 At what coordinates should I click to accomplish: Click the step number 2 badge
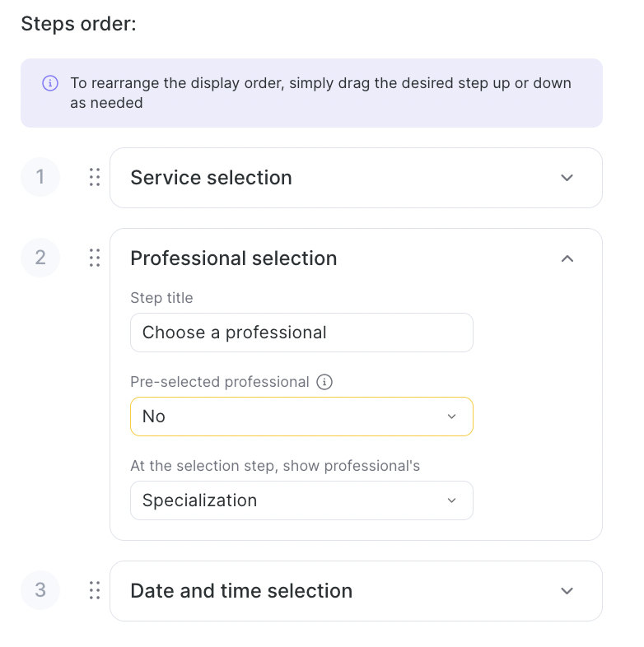[x=40, y=258]
